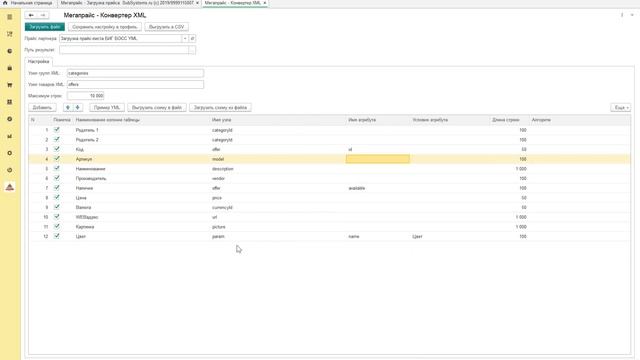
Task: Click the Условие атрибута column header
Action: (x=450, y=120)
